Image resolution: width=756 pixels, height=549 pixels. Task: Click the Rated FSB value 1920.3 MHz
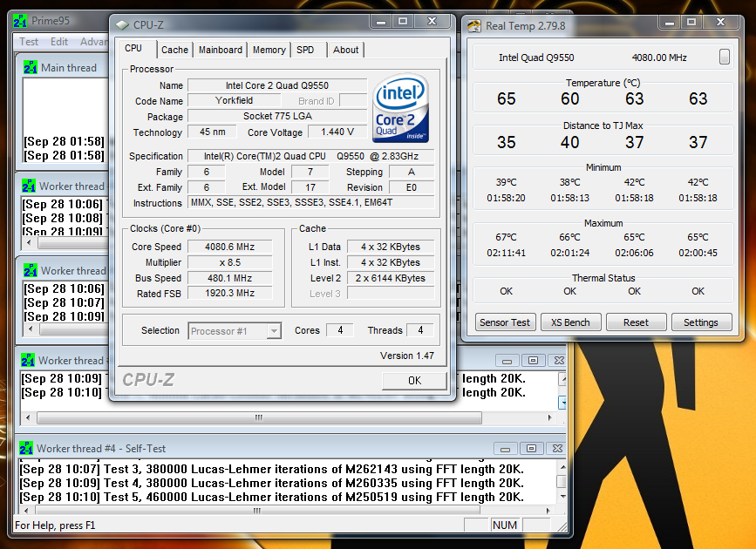[x=229, y=293]
